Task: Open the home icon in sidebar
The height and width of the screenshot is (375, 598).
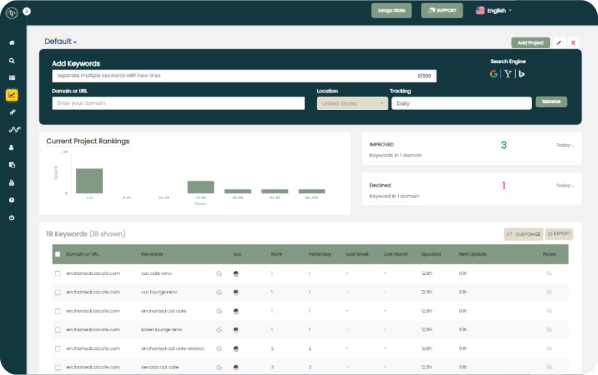Action: click(x=12, y=43)
